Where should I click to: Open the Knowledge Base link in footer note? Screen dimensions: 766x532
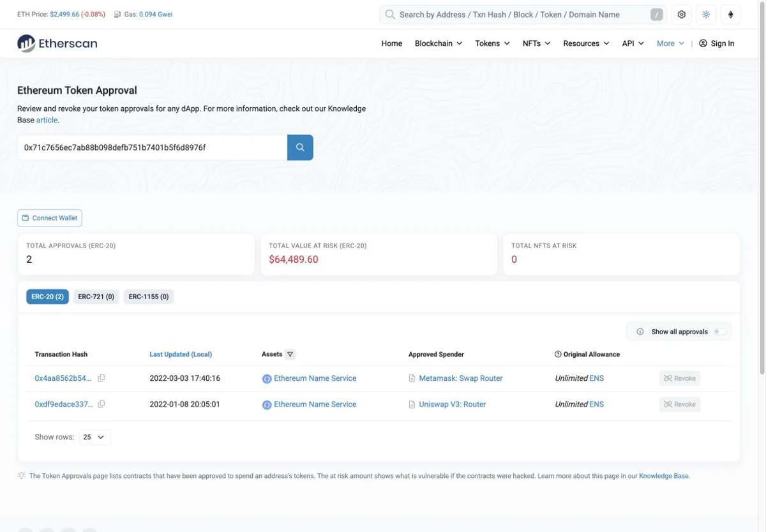point(664,476)
